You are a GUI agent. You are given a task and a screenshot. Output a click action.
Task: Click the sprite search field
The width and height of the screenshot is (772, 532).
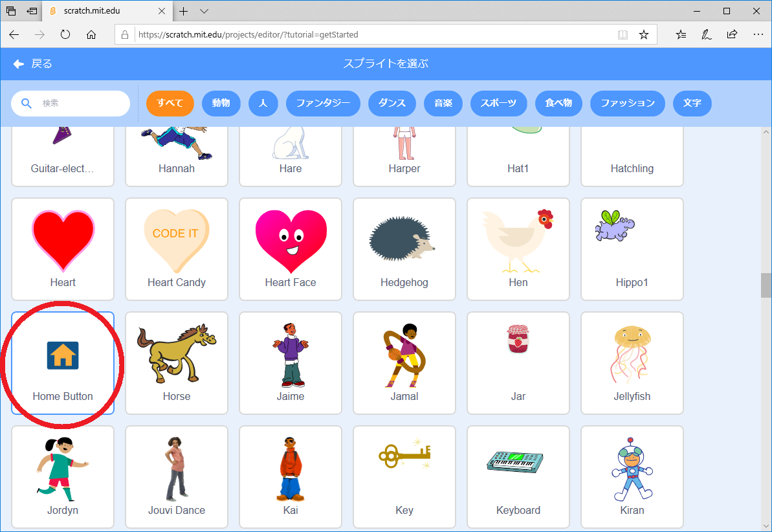click(71, 104)
